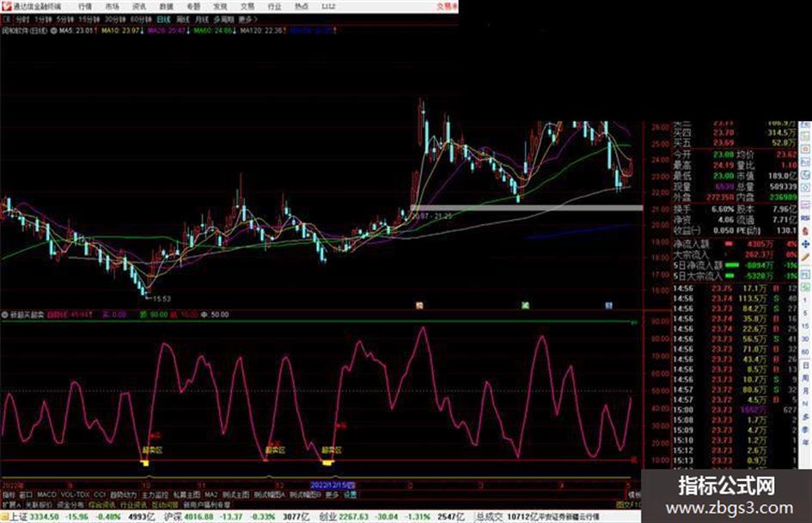The width and height of the screenshot is (812, 523).
Task: Click the L1L2 menu item
Action: click(328, 7)
